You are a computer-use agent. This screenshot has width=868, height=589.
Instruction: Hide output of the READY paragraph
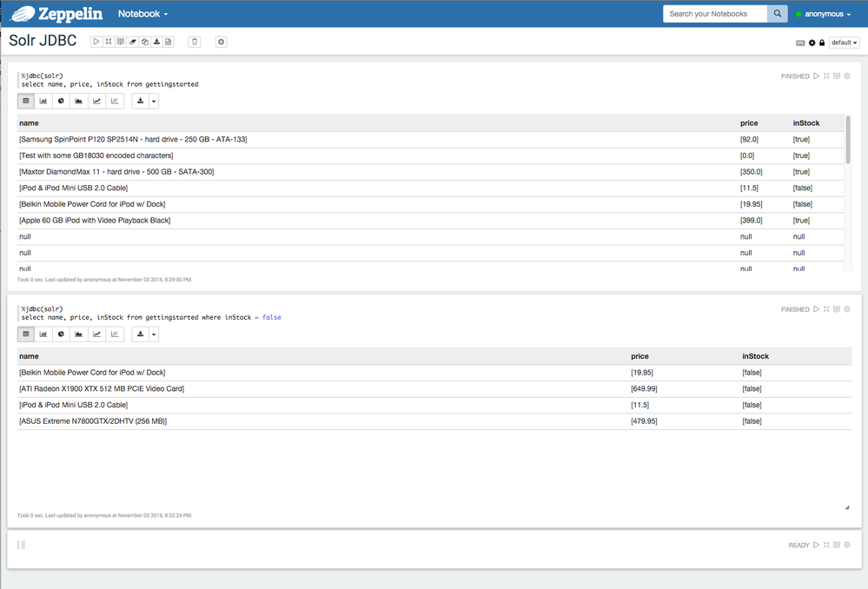click(x=837, y=545)
